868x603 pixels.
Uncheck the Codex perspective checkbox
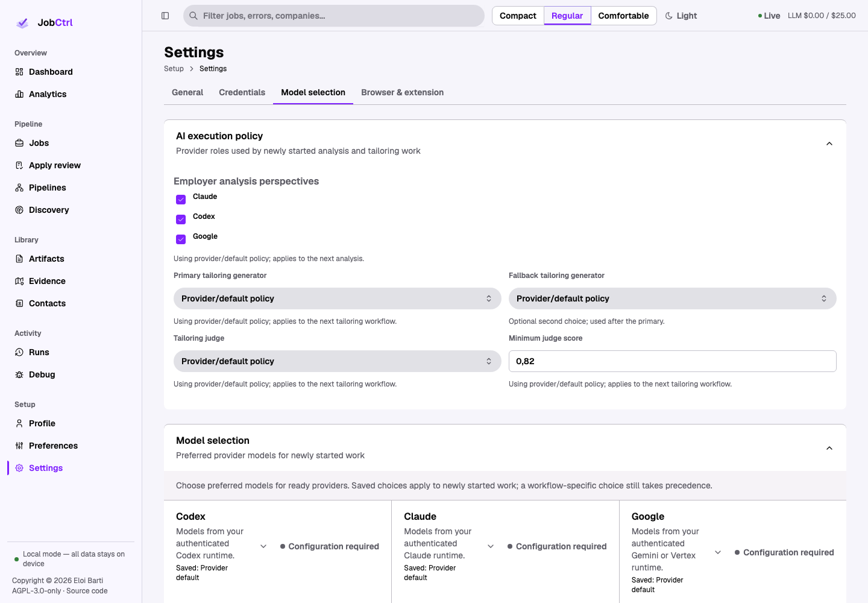point(181,219)
